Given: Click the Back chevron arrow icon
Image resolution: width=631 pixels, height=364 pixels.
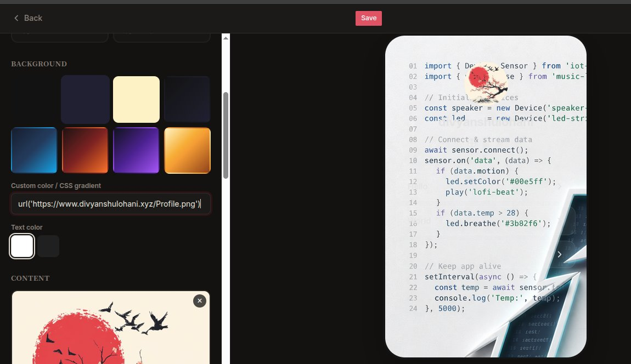Looking at the screenshot, I should [x=16, y=18].
